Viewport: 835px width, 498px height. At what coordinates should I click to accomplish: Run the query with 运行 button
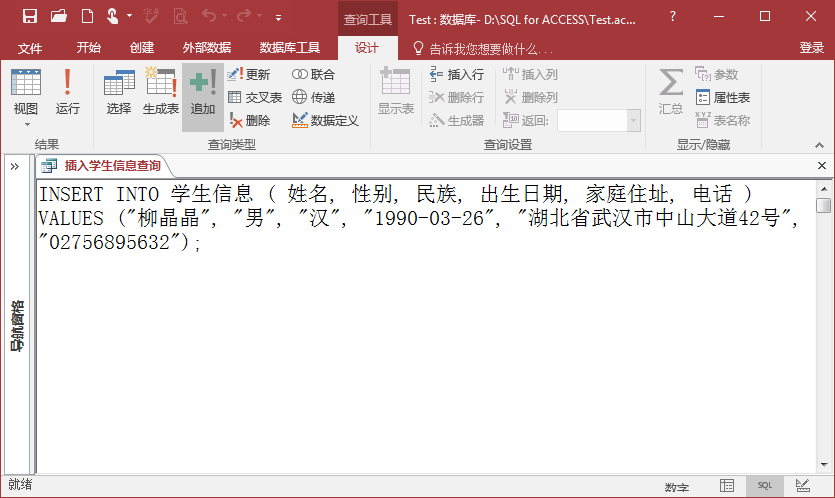[68, 92]
